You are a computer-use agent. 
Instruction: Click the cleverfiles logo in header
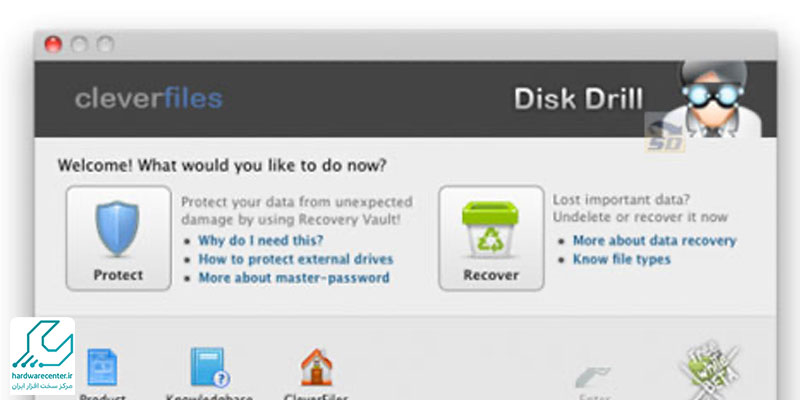[x=148, y=98]
